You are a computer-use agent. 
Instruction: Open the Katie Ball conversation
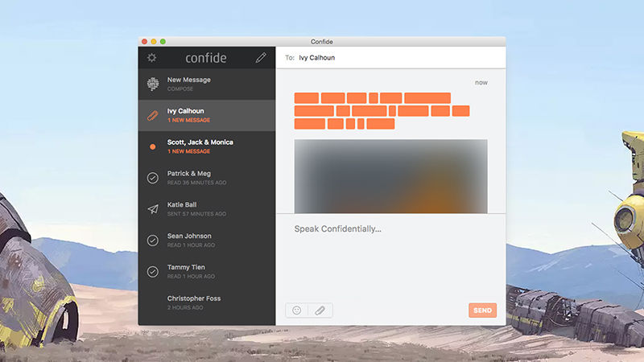coord(207,209)
